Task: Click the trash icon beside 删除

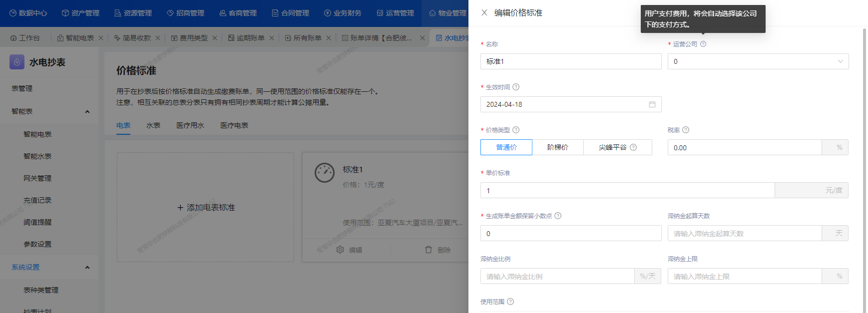Action: coord(429,250)
